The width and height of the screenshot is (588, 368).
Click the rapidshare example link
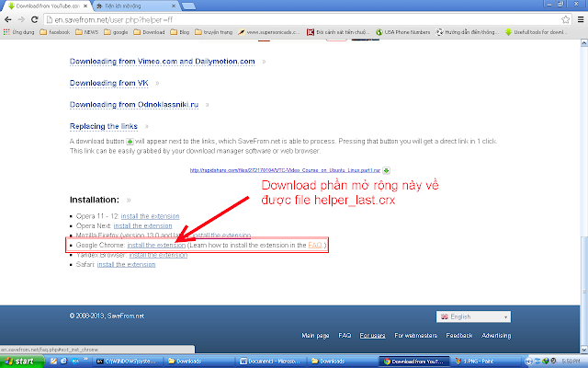click(285, 170)
